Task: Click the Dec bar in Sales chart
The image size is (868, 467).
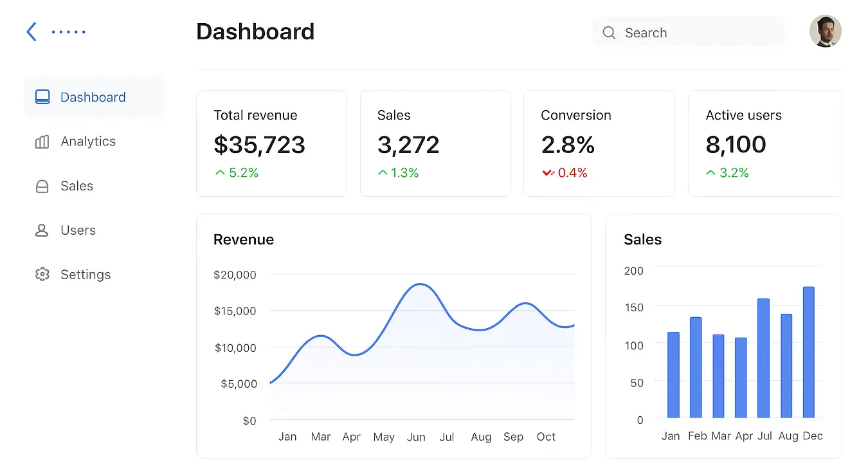Action: [x=809, y=353]
